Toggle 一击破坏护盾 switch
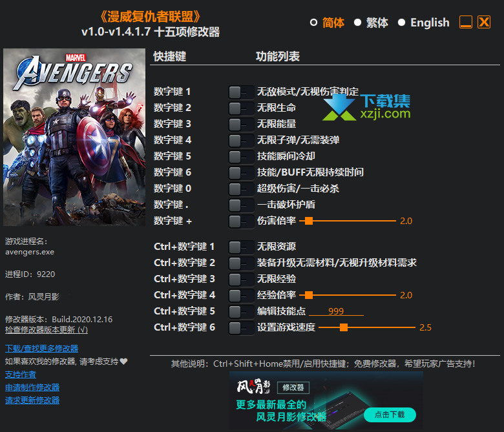The height and width of the screenshot is (432, 504). (x=241, y=205)
